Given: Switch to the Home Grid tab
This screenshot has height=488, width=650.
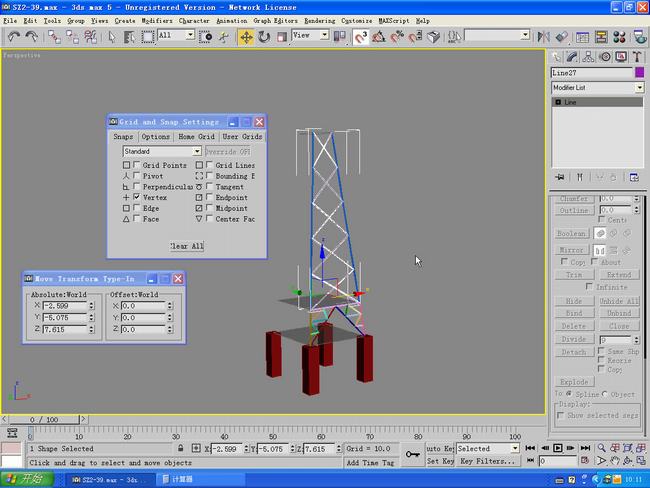Looking at the screenshot, I should (x=196, y=136).
